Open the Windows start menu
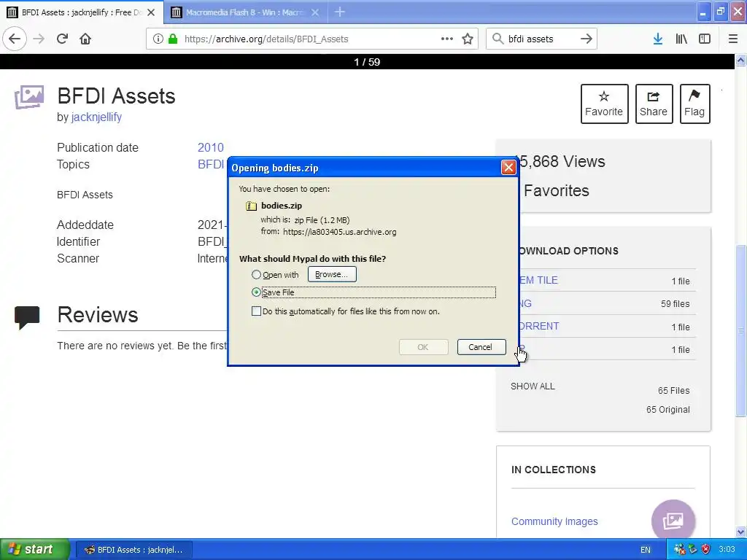Viewport: 747px width, 560px height. [35, 550]
